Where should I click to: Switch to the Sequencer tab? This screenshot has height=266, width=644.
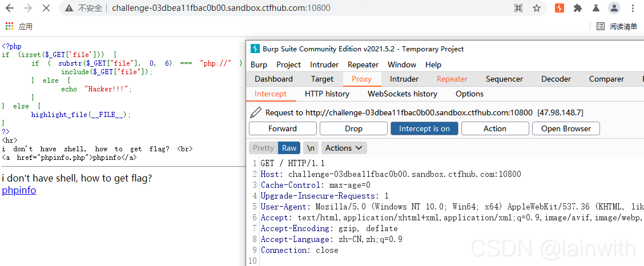click(504, 79)
